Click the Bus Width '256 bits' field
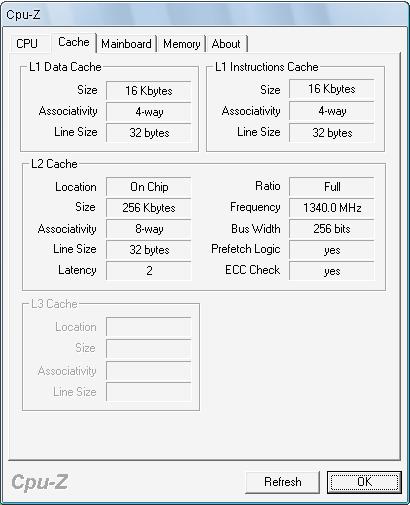The height and width of the screenshot is (505, 410). [x=332, y=229]
